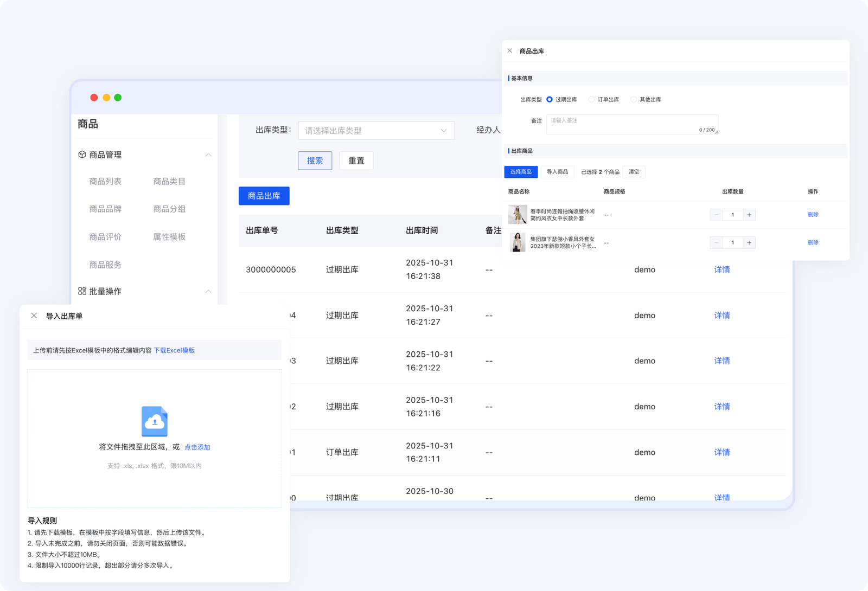
Task: Click the green traffic light dot
Action: click(118, 98)
